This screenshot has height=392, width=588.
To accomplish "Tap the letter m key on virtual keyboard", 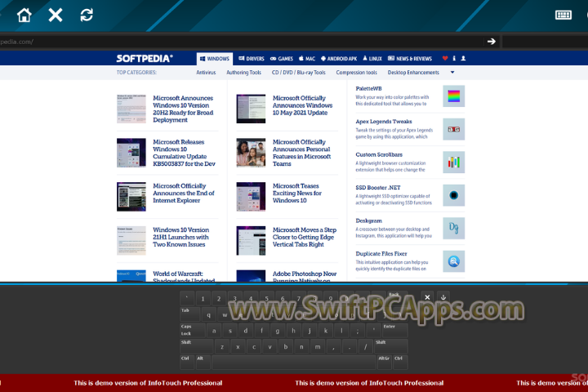I will tap(318, 346).
